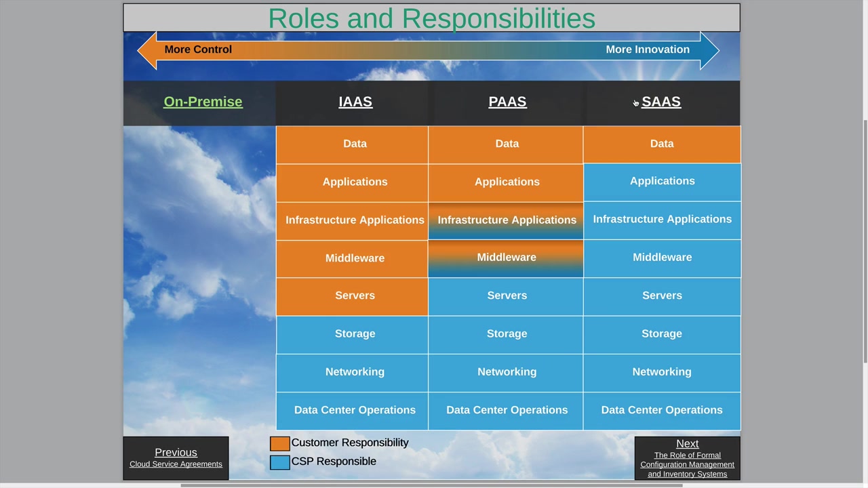The width and height of the screenshot is (868, 488).
Task: Click the CSP Responsible legend text
Action: point(334,462)
